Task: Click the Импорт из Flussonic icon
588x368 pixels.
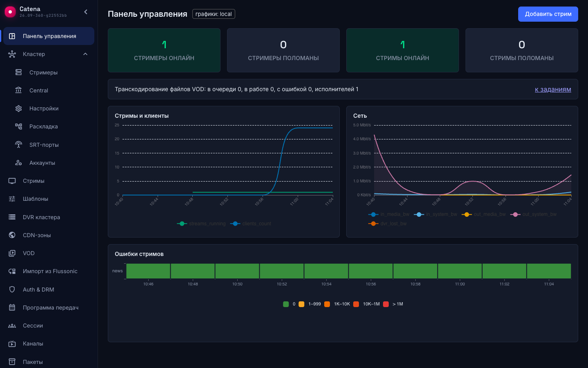Action: (x=12, y=271)
